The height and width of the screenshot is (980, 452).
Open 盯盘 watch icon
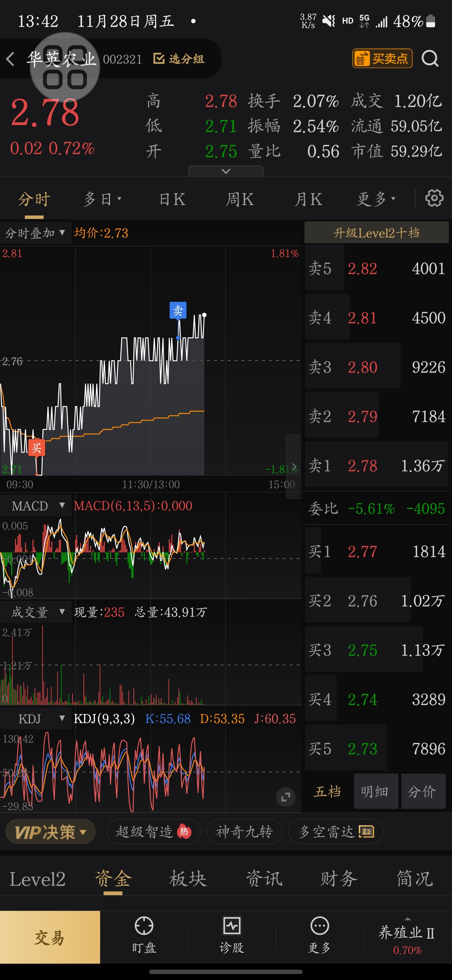click(144, 926)
